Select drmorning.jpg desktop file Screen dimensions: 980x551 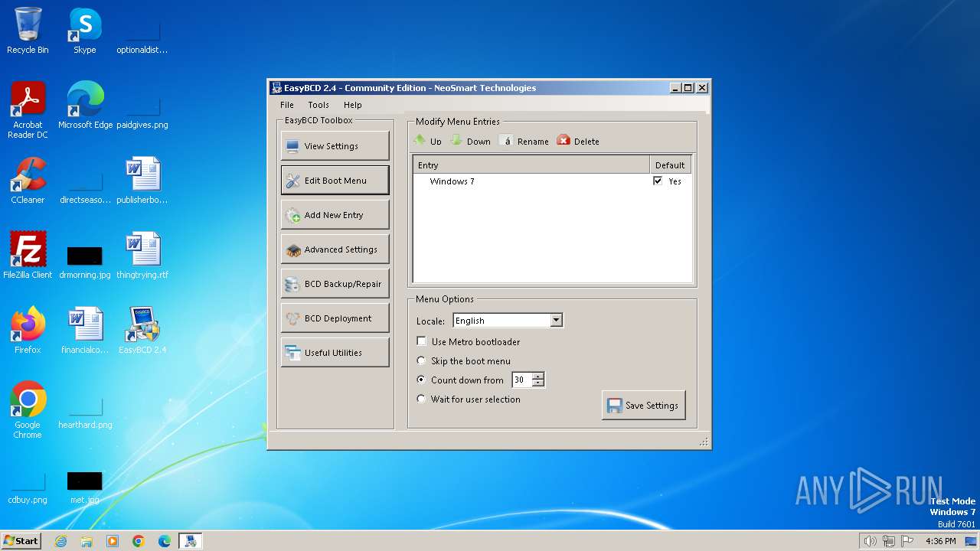coord(85,260)
